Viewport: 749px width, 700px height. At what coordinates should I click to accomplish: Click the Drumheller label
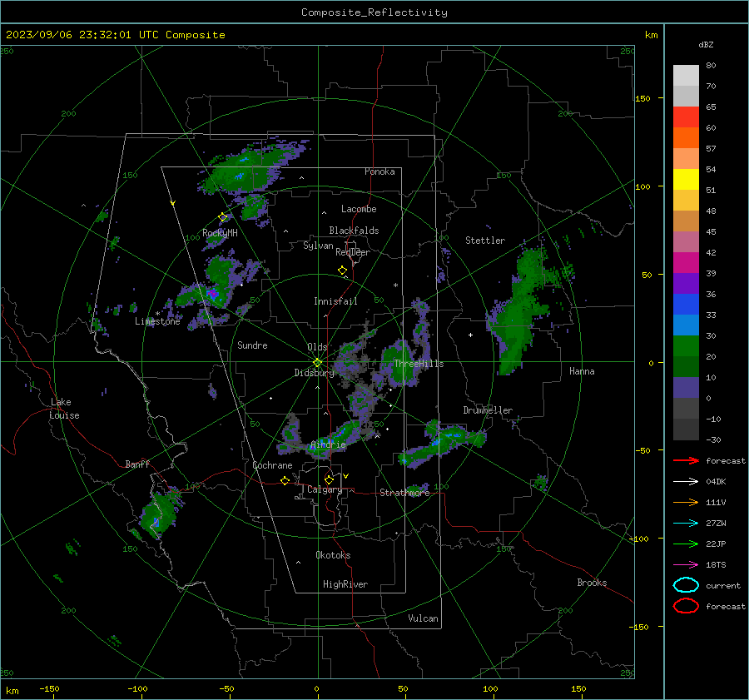point(488,410)
